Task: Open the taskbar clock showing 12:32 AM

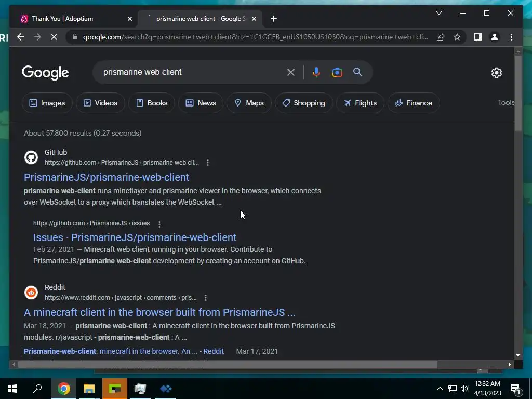Action: [487, 389]
